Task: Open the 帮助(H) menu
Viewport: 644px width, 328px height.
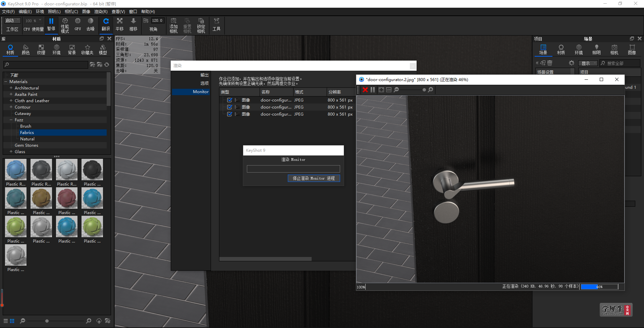Action: pyautogui.click(x=148, y=12)
